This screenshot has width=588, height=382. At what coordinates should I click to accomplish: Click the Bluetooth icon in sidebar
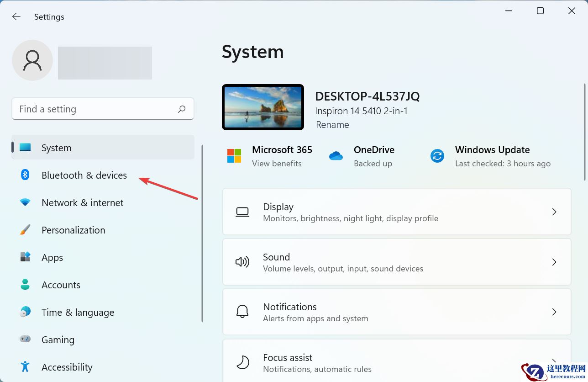pyautogui.click(x=25, y=175)
